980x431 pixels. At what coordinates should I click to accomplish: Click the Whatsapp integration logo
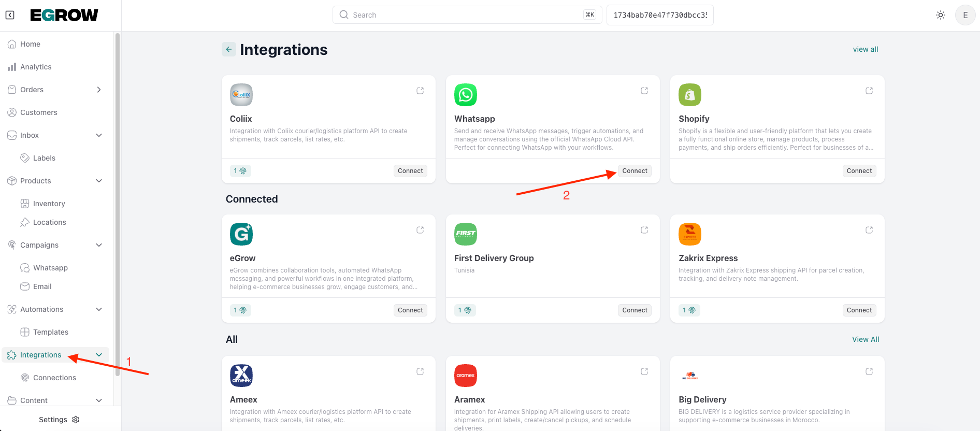pos(465,95)
